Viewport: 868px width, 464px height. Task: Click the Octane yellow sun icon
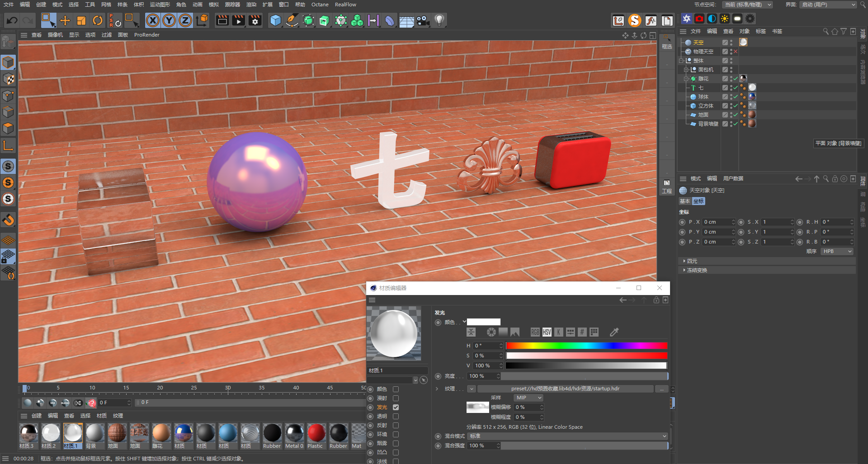725,19
